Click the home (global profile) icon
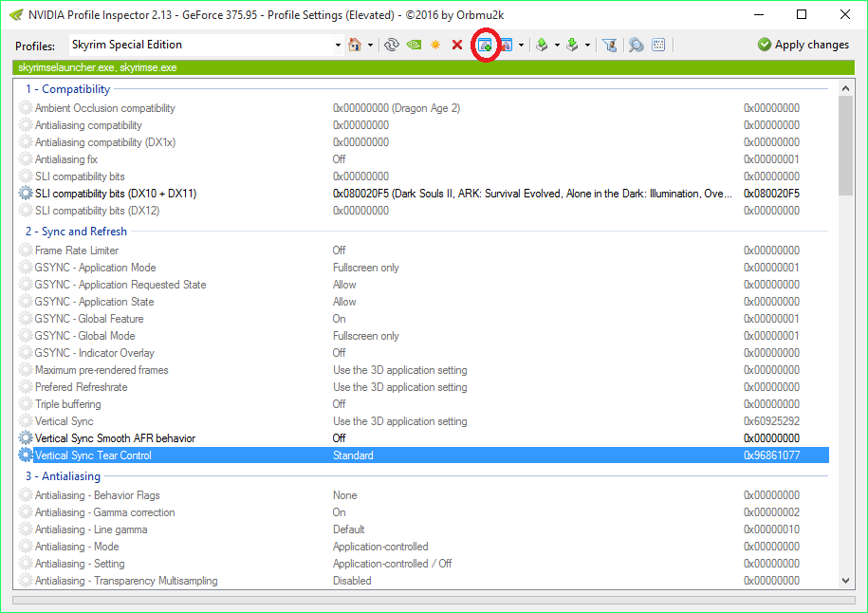The width and height of the screenshot is (868, 613). tap(354, 45)
